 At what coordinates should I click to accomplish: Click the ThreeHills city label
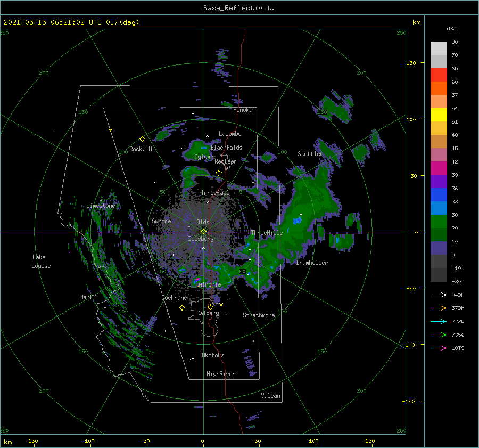click(x=267, y=233)
